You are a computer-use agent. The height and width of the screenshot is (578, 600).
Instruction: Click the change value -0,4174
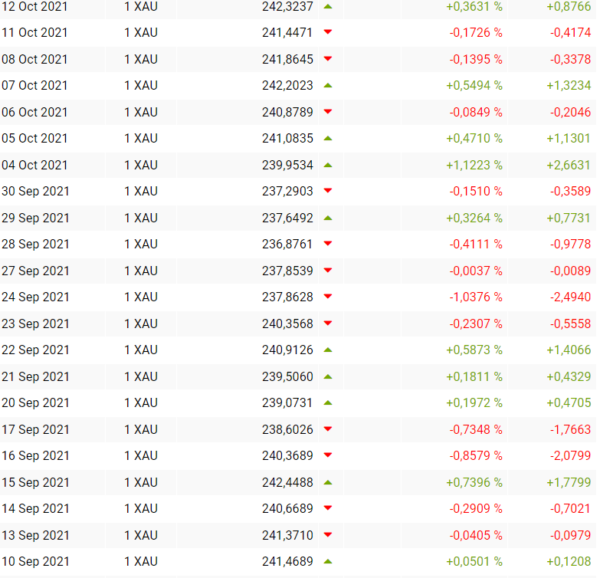[x=570, y=33]
